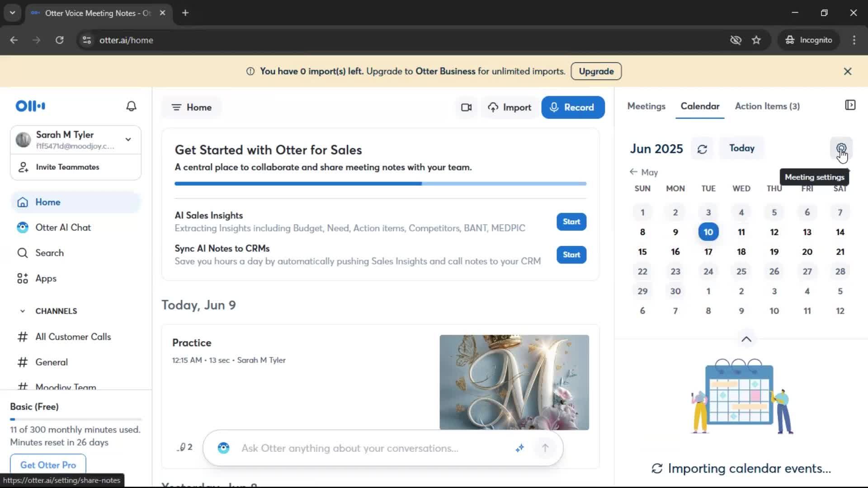Open the Practice conversation

pyautogui.click(x=192, y=343)
